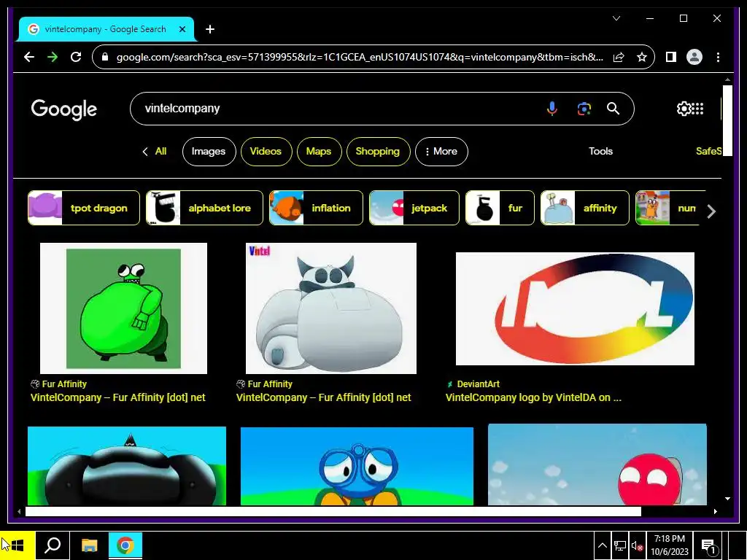Select the Images tab
The image size is (747, 560).
pos(209,152)
